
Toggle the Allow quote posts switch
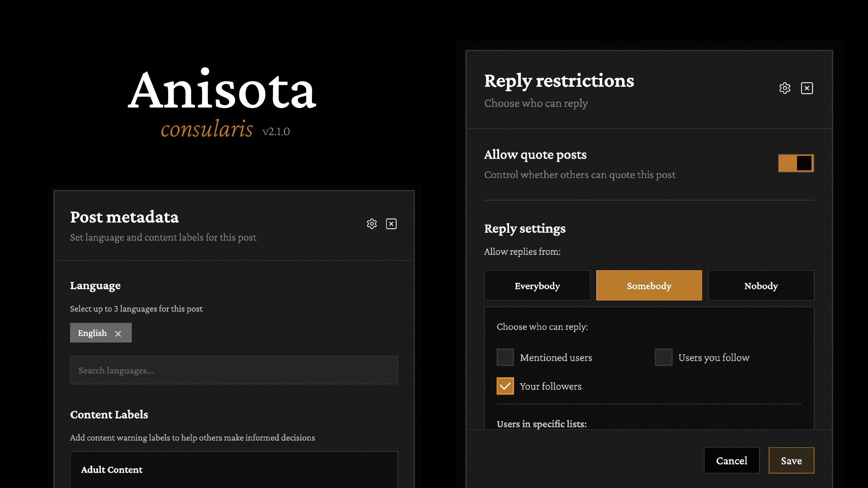pos(796,163)
